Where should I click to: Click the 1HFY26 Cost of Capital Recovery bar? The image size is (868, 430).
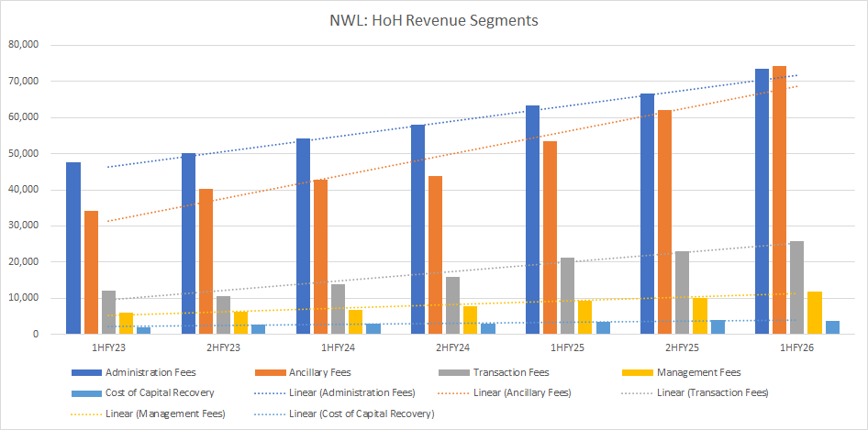tap(831, 327)
